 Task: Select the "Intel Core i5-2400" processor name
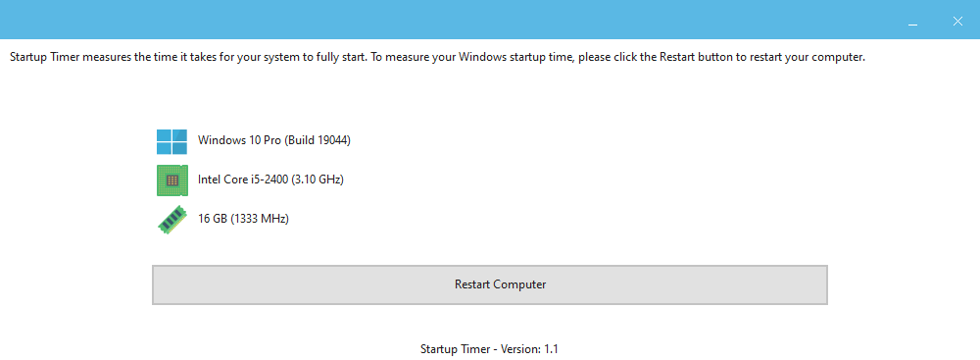243,180
